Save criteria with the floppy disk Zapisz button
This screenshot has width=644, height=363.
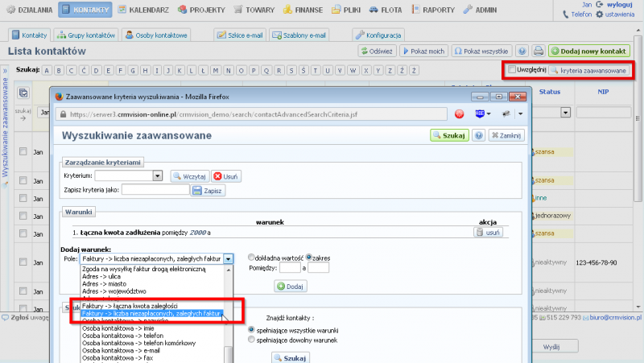(x=208, y=190)
